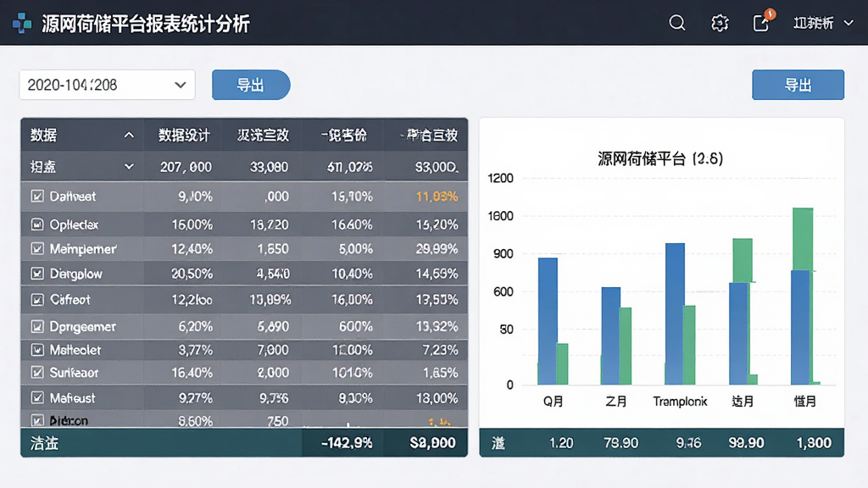868x488 pixels.
Task: Click the Tremplonk axis label
Action: pyautogui.click(x=680, y=402)
